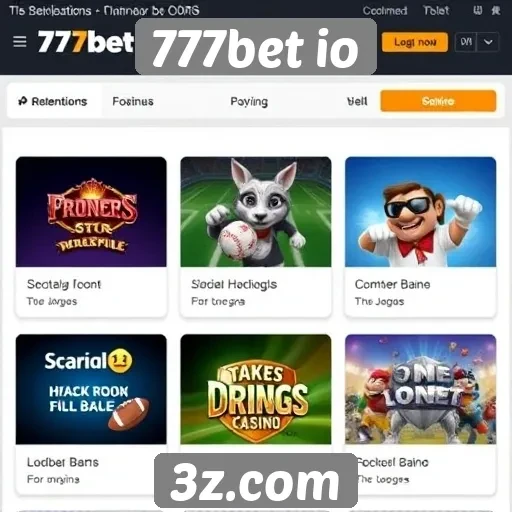
Task: Expand the language dropdown chevron
Action: 488,42
